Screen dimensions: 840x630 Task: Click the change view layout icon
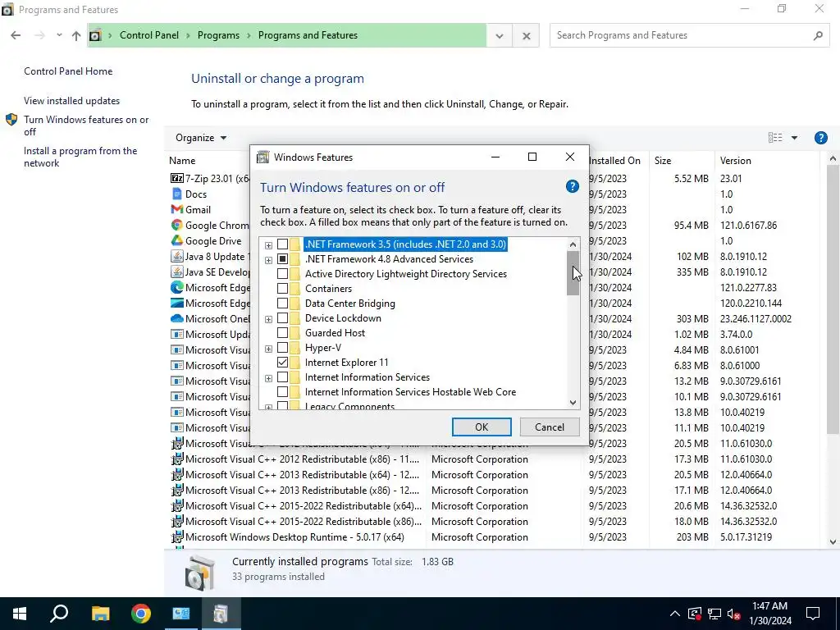click(775, 138)
